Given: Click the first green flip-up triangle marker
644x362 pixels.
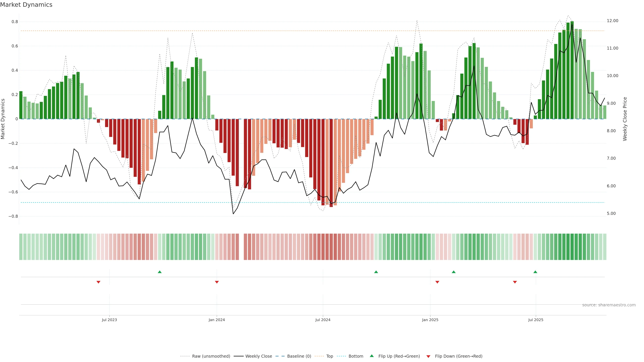Looking at the screenshot, I should pos(160,272).
